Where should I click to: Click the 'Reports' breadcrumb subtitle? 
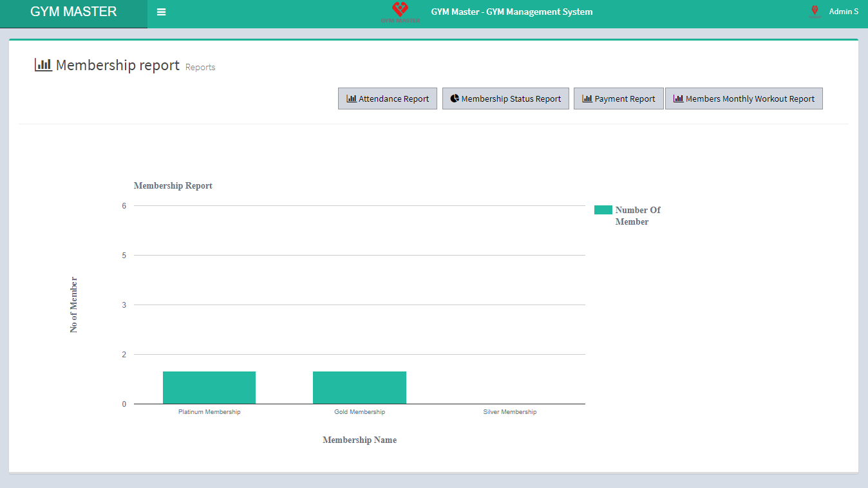tap(200, 67)
